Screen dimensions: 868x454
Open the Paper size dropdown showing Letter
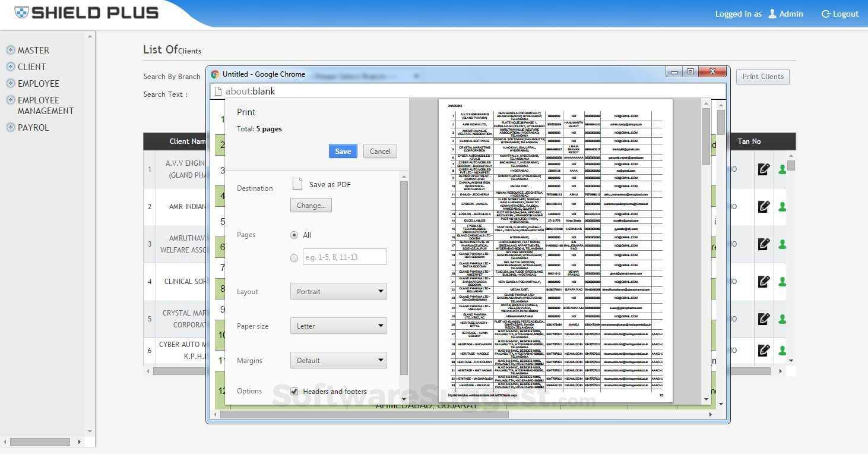click(x=338, y=326)
